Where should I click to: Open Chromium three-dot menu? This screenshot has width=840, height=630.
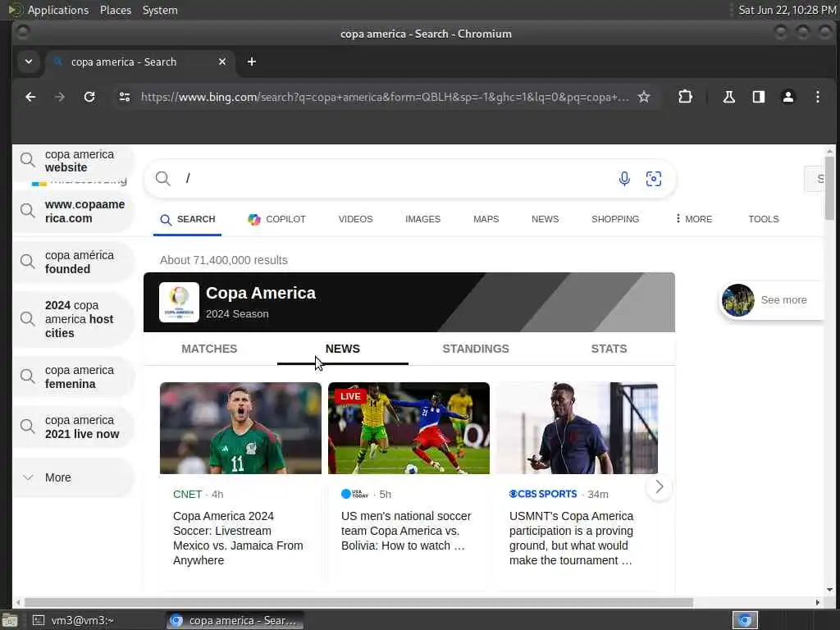pyautogui.click(x=818, y=97)
